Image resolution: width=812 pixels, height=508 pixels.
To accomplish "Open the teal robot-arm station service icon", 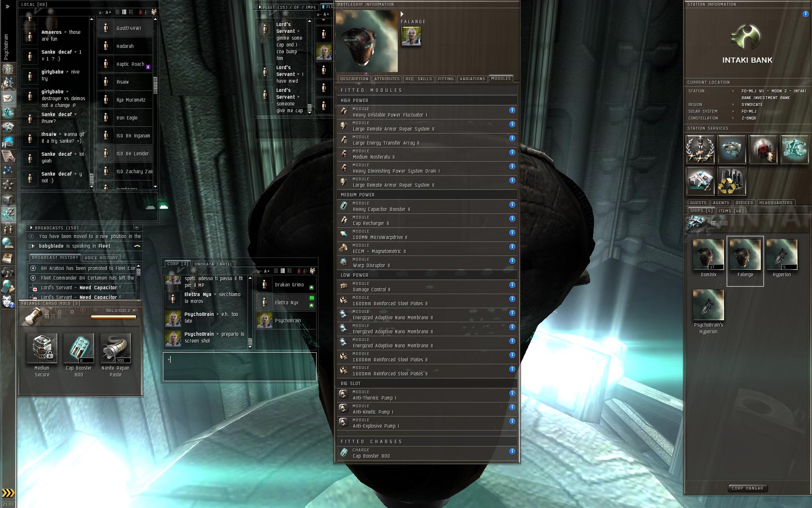I will pos(795,149).
